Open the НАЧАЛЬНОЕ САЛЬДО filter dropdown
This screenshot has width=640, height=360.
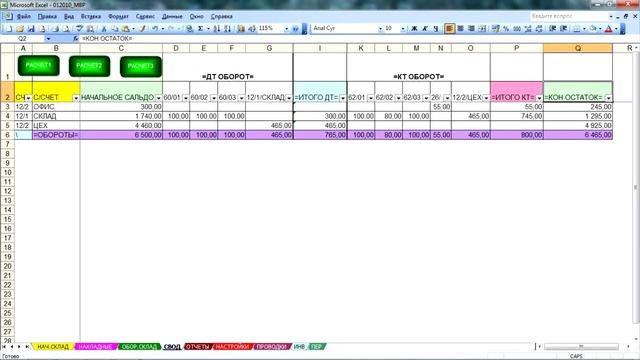158,98
